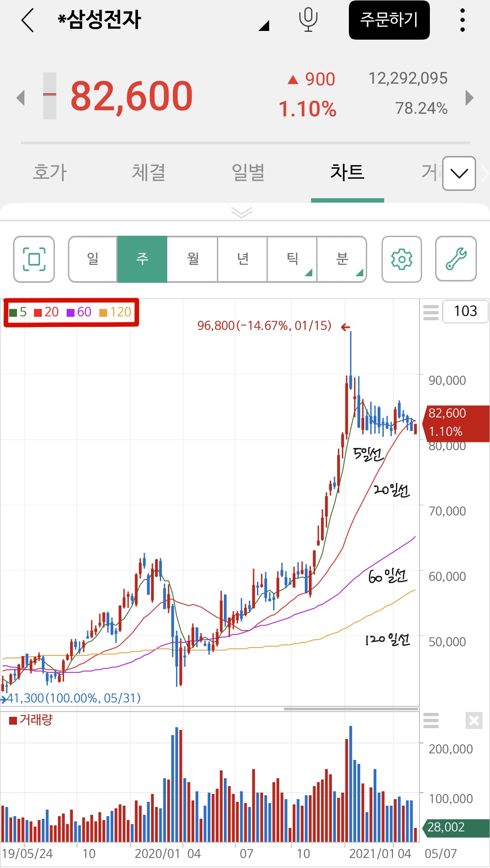Open the stock selector dropdown triangle
This screenshot has height=868, width=490.
click(x=264, y=26)
